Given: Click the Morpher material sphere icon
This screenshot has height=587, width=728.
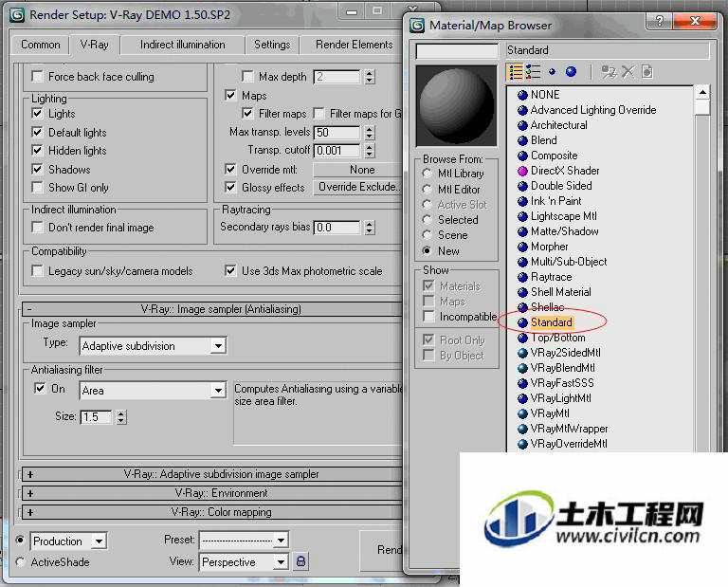Looking at the screenshot, I should [522, 247].
